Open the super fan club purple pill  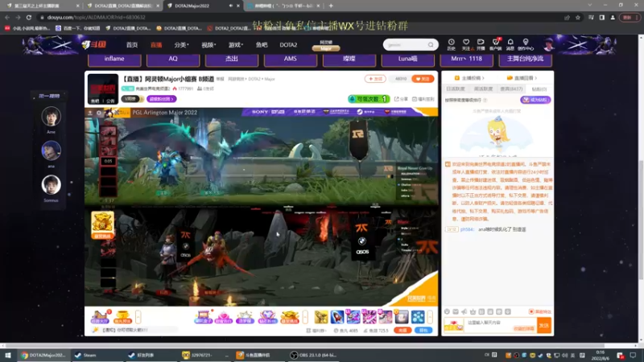[x=162, y=99]
